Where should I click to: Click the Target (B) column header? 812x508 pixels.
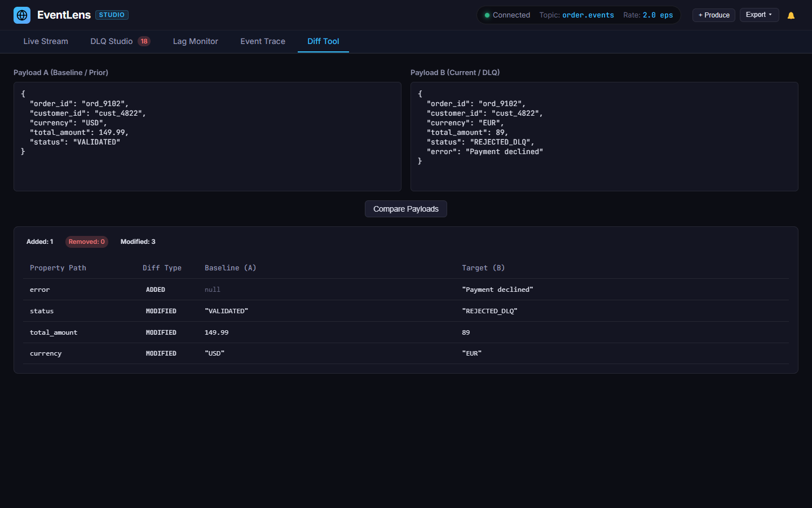pos(483,268)
